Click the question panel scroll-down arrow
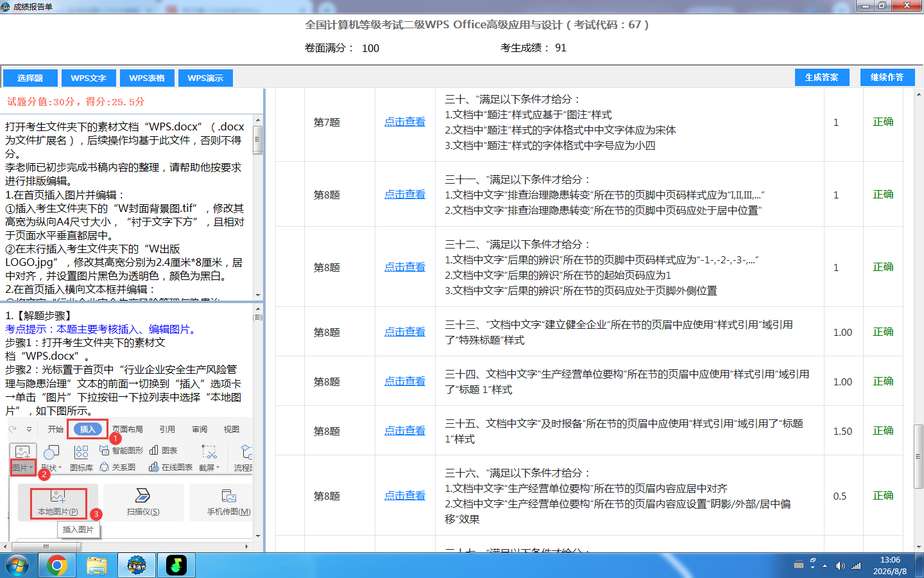This screenshot has width=924, height=578. [258, 295]
